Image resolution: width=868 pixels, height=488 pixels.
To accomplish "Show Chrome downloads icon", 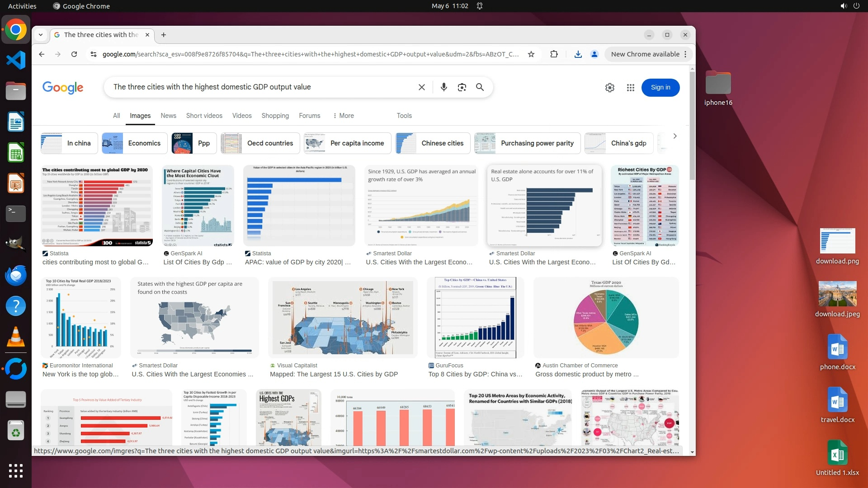I will point(578,54).
